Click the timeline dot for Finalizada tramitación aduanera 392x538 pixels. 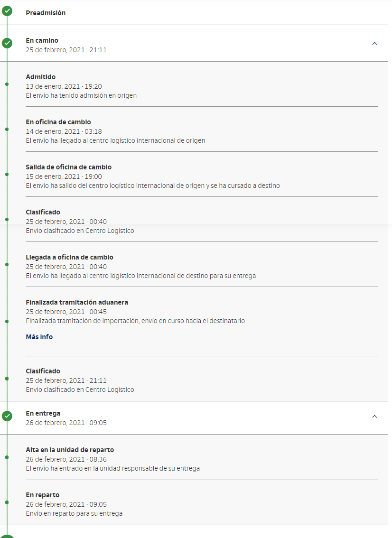point(7,321)
